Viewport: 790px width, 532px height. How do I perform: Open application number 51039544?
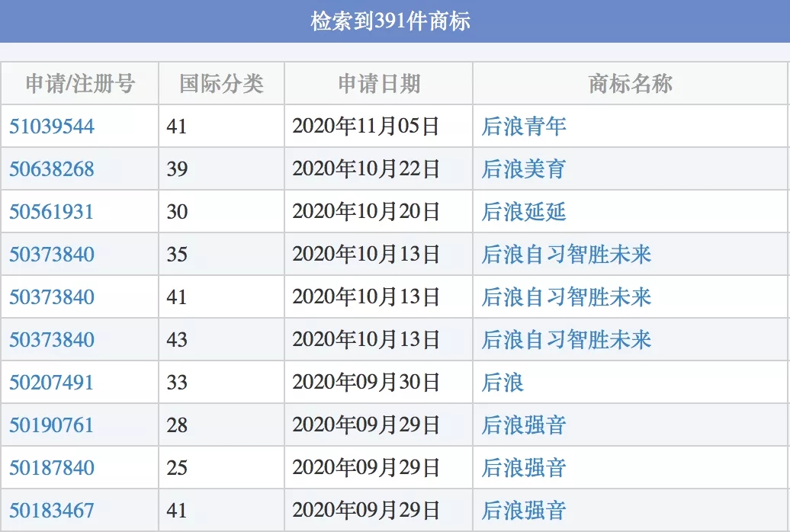(51, 127)
